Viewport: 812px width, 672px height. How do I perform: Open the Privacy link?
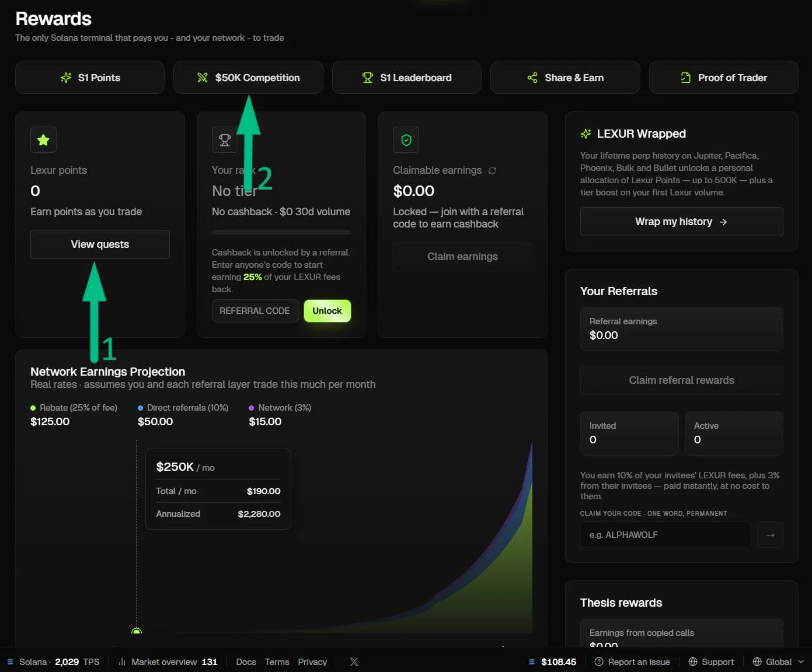tap(312, 662)
